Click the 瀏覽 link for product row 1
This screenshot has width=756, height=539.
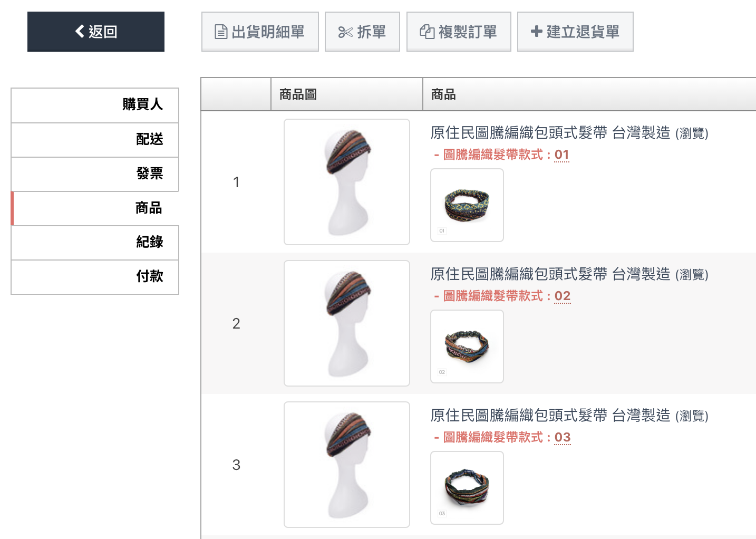coord(692,133)
